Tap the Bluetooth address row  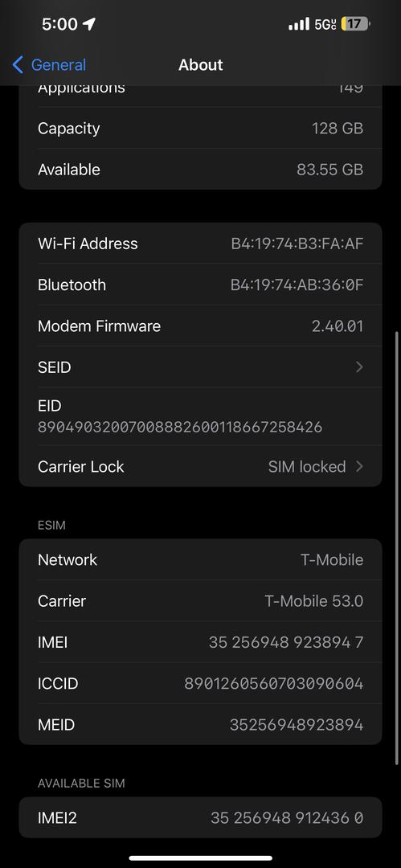pyautogui.click(x=201, y=285)
